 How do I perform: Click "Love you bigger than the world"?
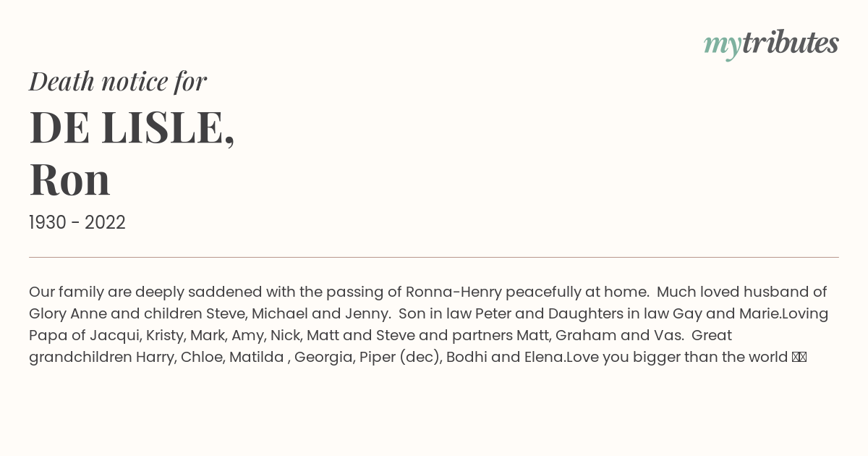click(677, 358)
